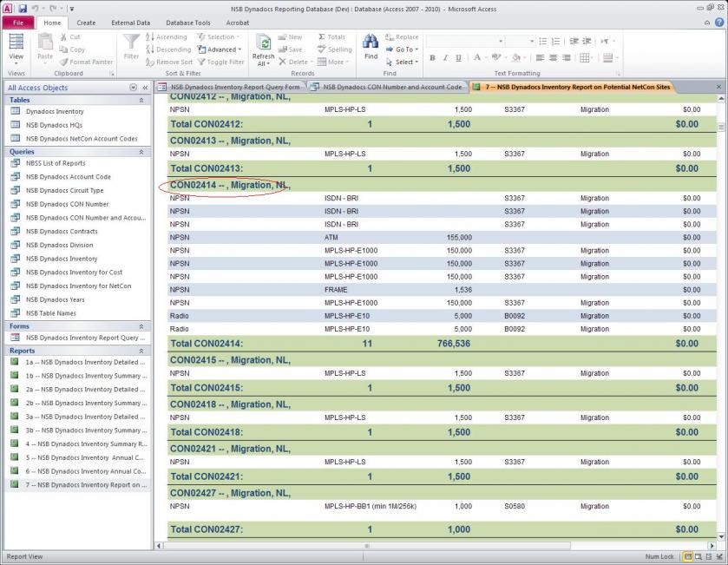Switch to the Create ribbon tab
Image resolution: width=728 pixels, height=565 pixels.
pos(86,23)
